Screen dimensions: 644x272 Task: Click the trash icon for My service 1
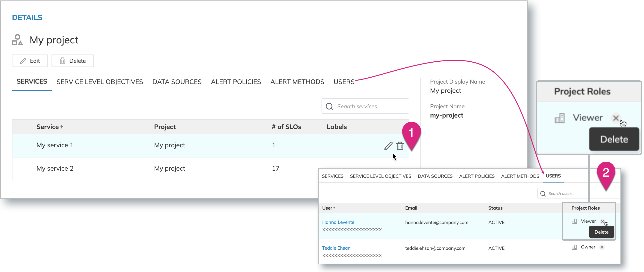point(400,146)
